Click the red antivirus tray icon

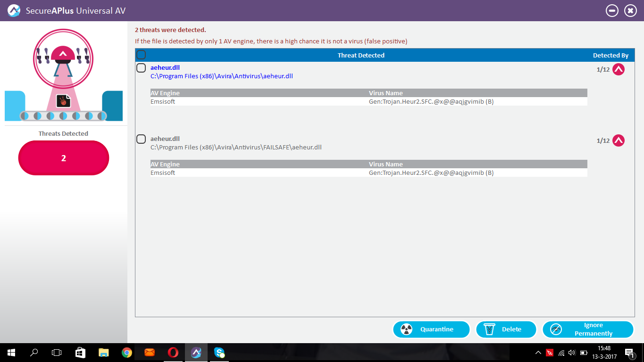[x=550, y=353]
